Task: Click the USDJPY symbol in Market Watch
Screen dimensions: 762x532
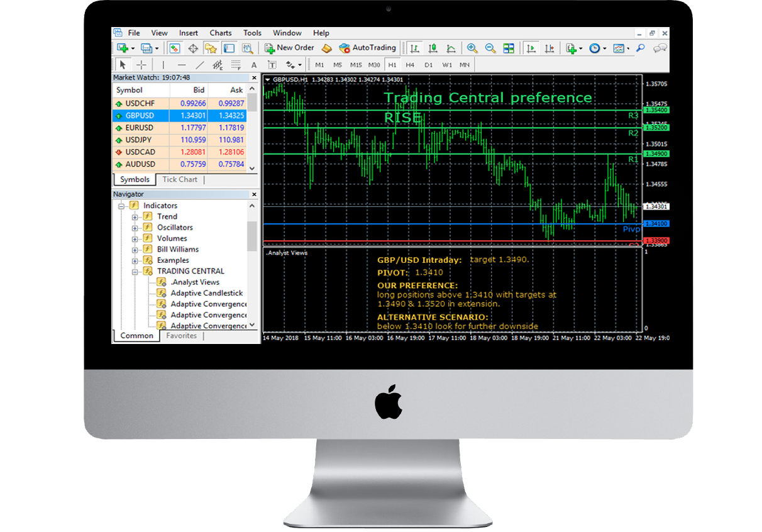Action: (x=139, y=140)
